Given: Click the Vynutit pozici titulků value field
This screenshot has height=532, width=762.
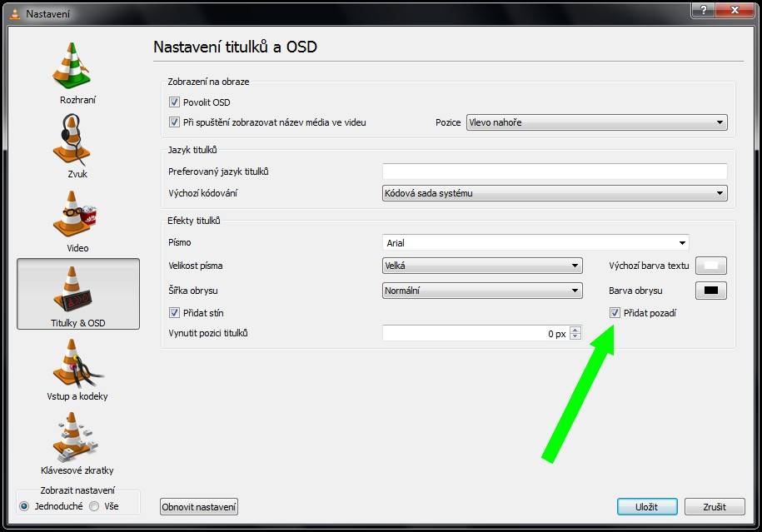Looking at the screenshot, I should point(476,333).
